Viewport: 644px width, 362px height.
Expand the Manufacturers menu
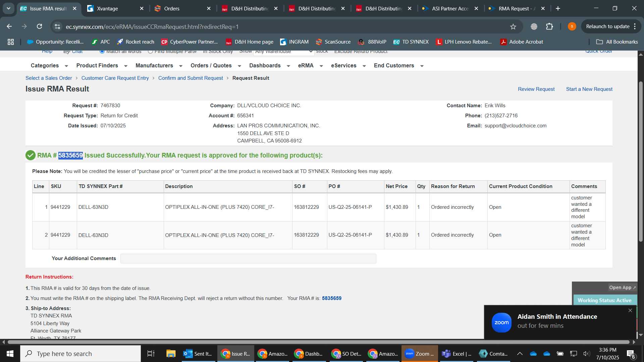(x=159, y=66)
